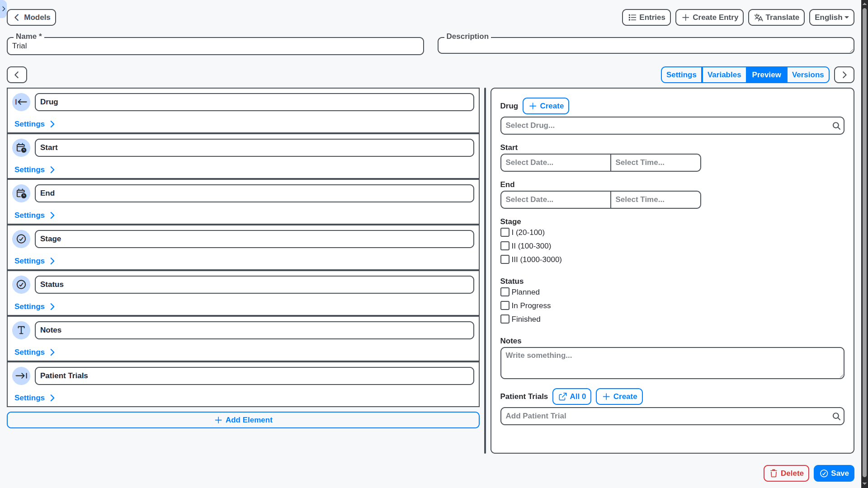
Task: Click the translate icon next to Translate
Action: point(758,17)
